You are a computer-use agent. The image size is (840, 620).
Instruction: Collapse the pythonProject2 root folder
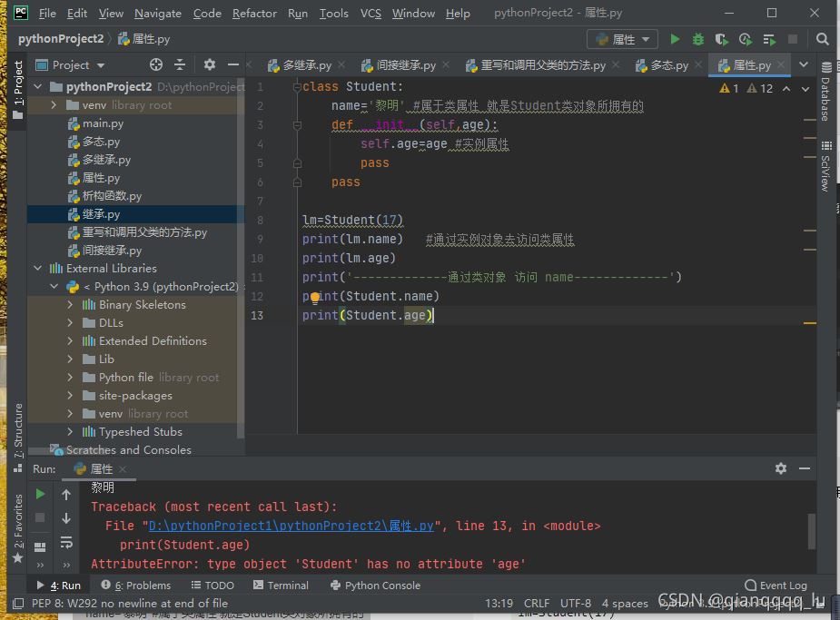point(38,87)
